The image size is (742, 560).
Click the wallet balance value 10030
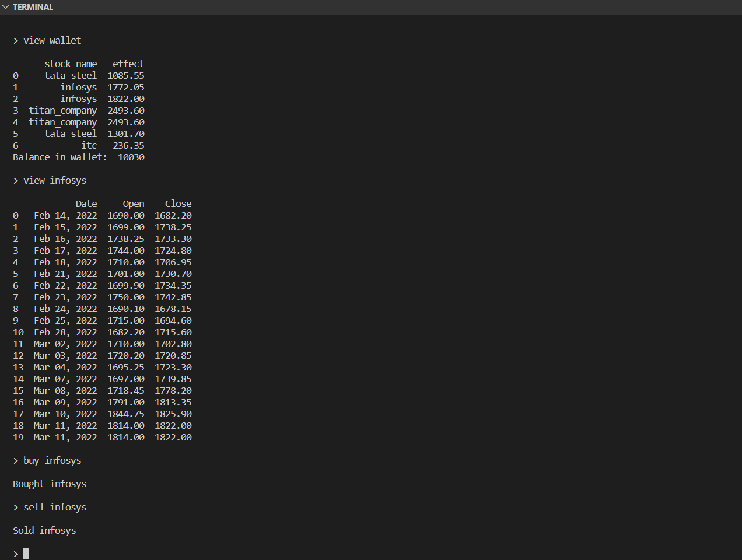pos(131,157)
